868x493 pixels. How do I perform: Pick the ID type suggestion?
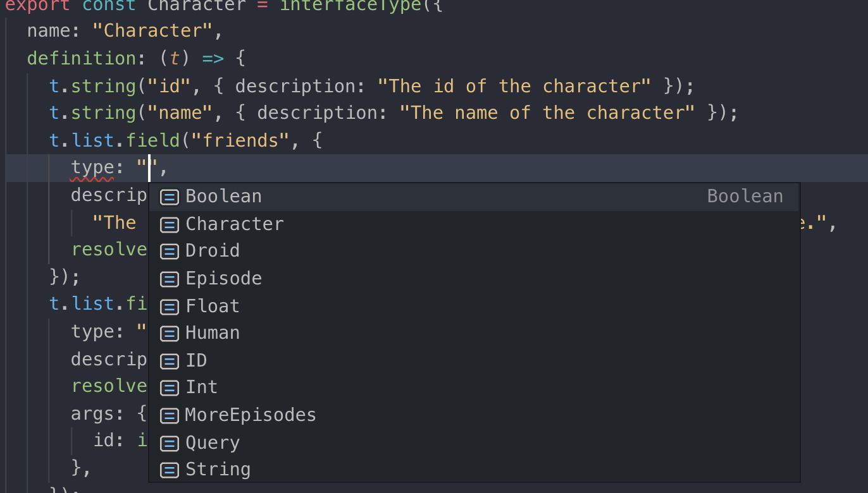[x=196, y=361]
